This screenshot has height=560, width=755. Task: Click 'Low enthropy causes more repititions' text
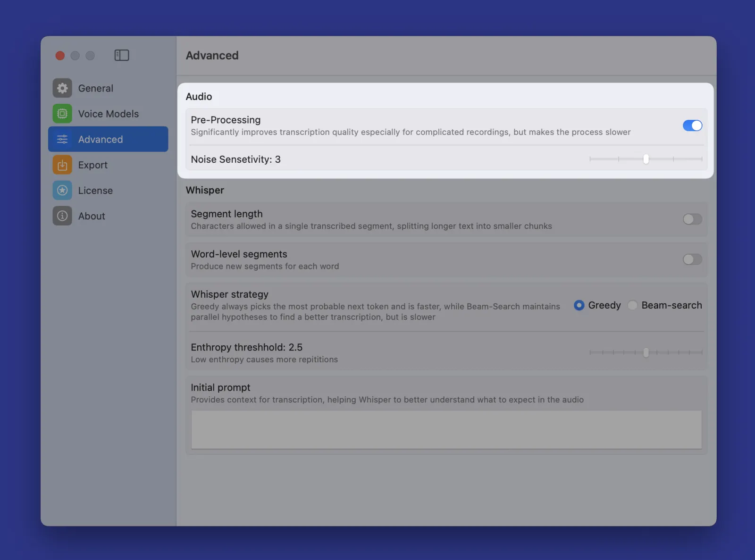[264, 359]
